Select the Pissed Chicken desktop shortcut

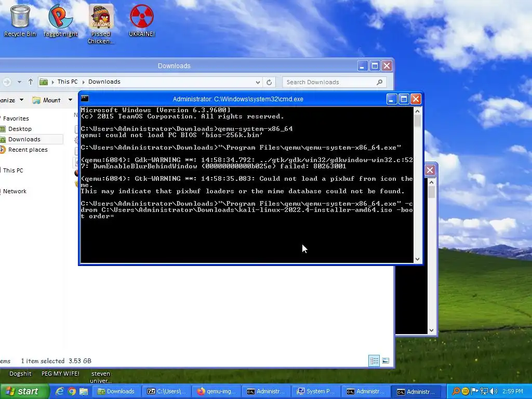click(101, 24)
